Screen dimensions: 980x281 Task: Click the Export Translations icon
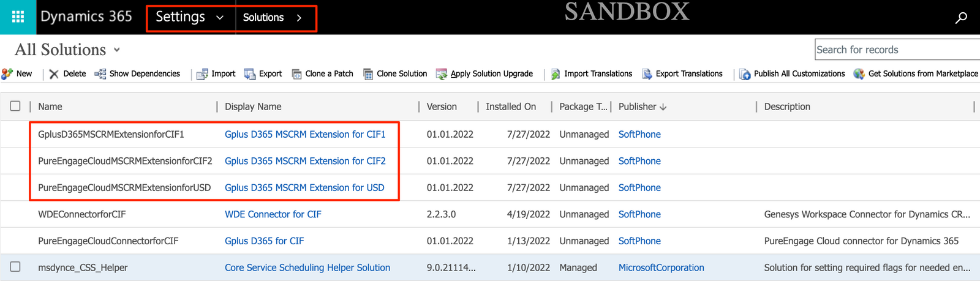pos(647,74)
